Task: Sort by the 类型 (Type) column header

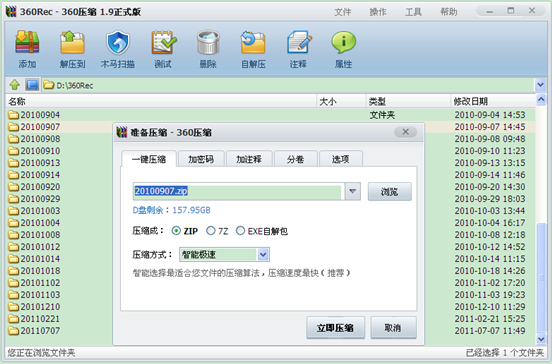Action: [x=408, y=101]
